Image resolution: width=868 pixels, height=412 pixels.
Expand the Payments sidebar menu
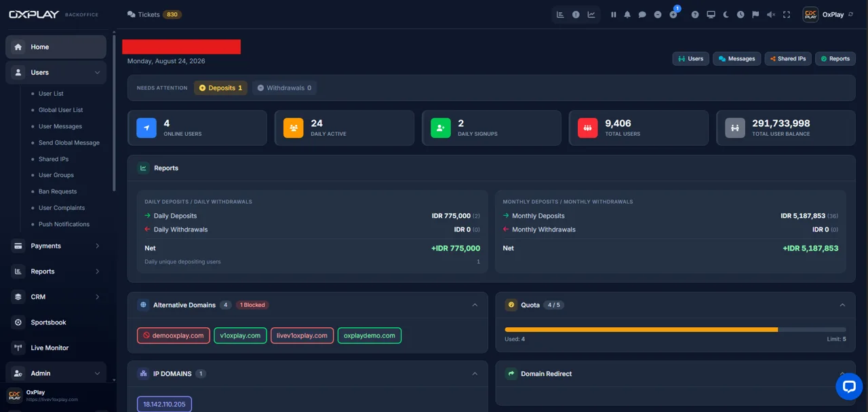click(56, 246)
